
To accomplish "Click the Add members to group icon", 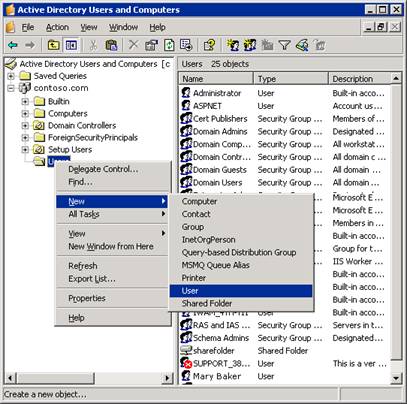I will 319,45.
